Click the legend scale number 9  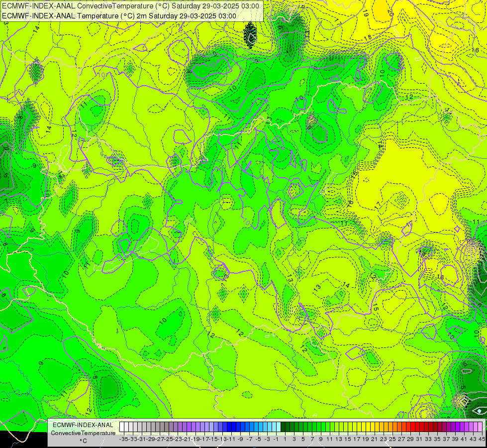[x=321, y=439]
